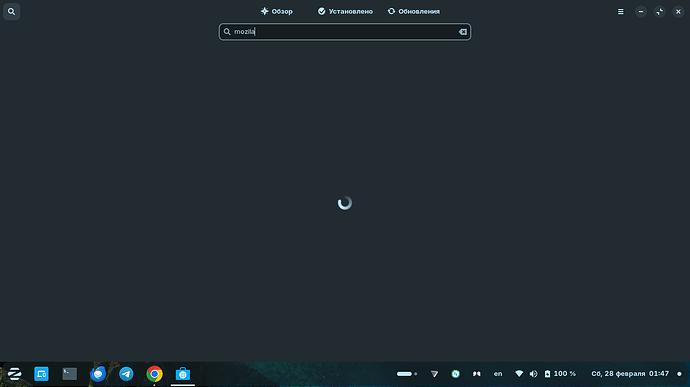Image resolution: width=690 pixels, height=387 pixels.
Task: Click the search field containing mozila
Action: [x=345, y=32]
